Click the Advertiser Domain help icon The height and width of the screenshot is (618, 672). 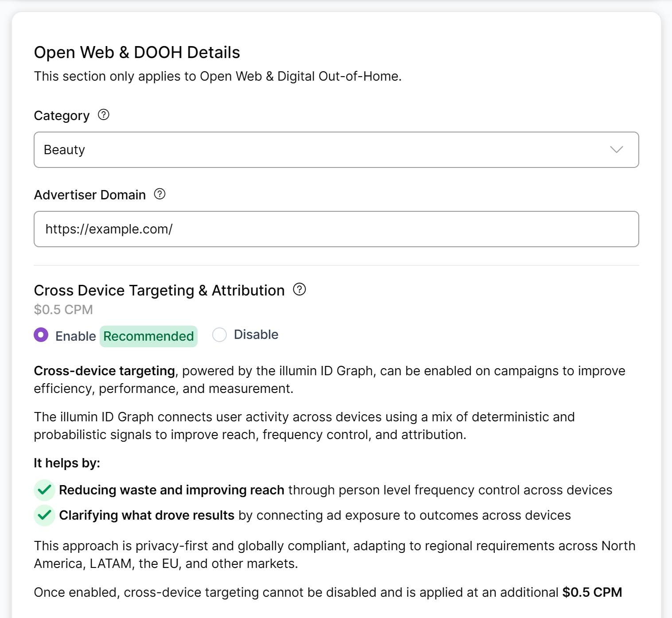click(159, 194)
